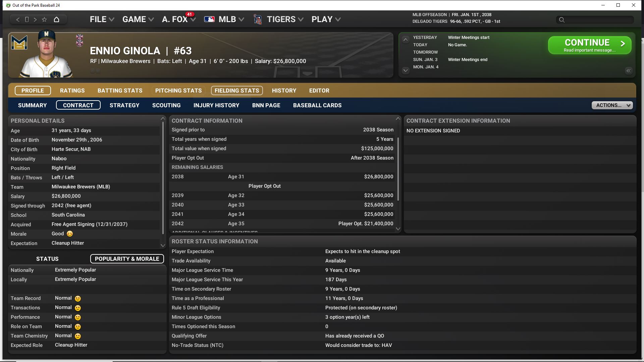Open the Actions dropdown
The width and height of the screenshot is (644, 362).
pos(612,105)
